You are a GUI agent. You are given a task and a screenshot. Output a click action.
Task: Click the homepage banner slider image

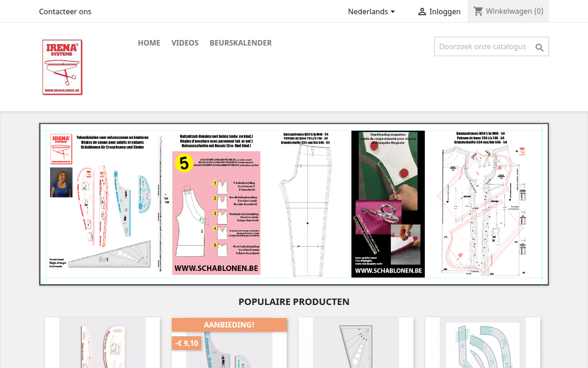[x=294, y=204]
